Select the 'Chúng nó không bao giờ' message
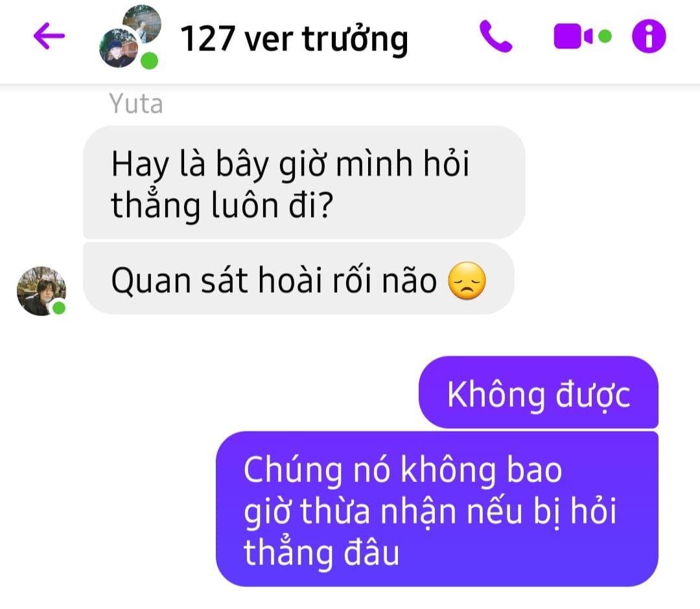This screenshot has height=609, width=700. point(437,509)
